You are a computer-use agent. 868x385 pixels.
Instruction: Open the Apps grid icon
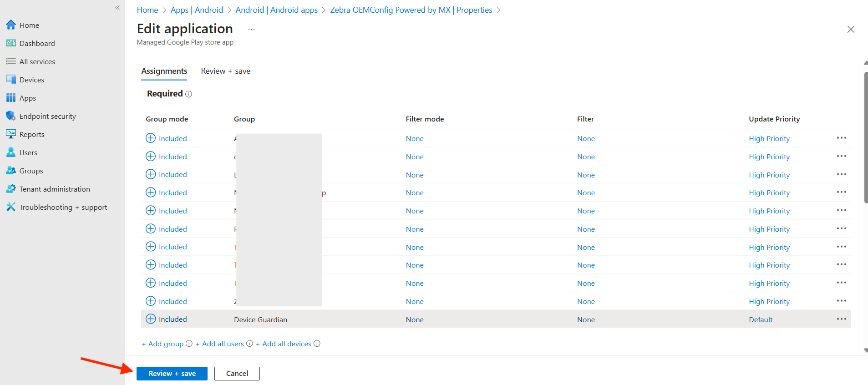(x=11, y=98)
